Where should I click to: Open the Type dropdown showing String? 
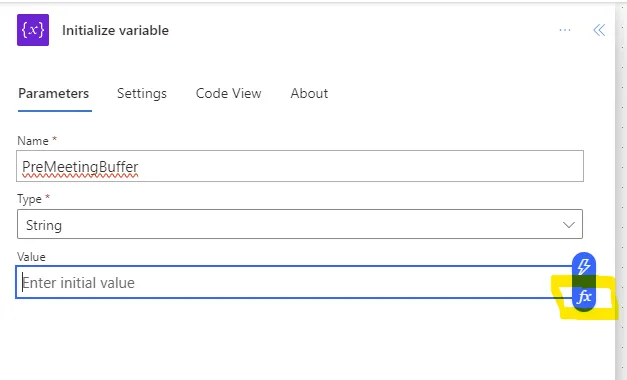coord(300,224)
